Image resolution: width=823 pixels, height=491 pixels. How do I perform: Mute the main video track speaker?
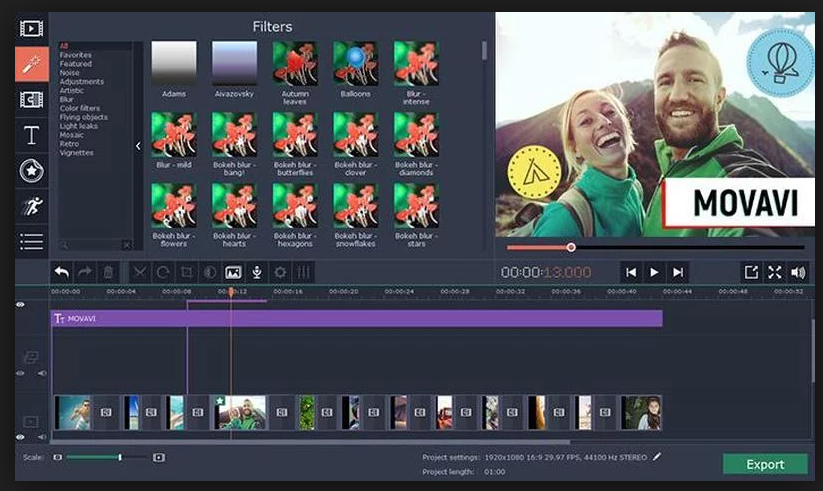pos(42,437)
